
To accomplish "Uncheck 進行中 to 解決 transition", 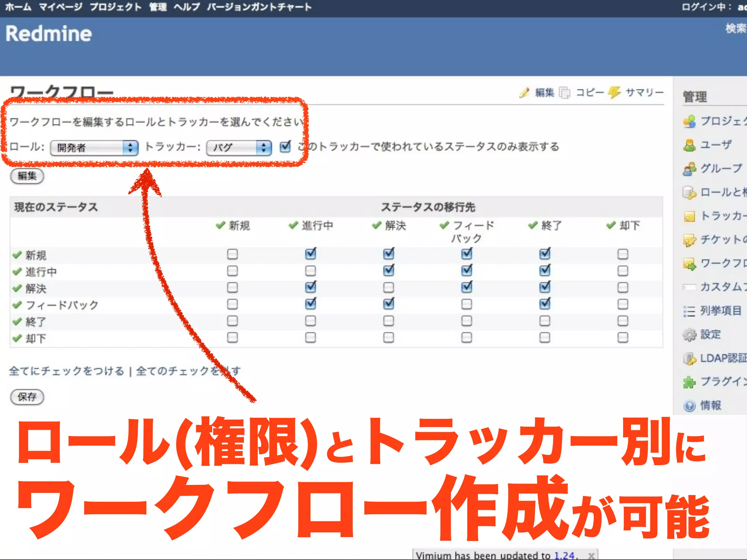I will (389, 271).
